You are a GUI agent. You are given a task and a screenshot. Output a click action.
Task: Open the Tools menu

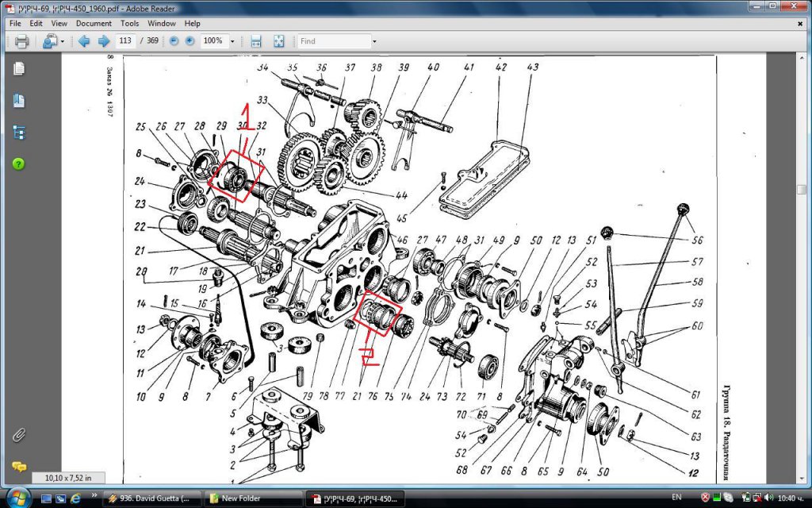point(129,24)
